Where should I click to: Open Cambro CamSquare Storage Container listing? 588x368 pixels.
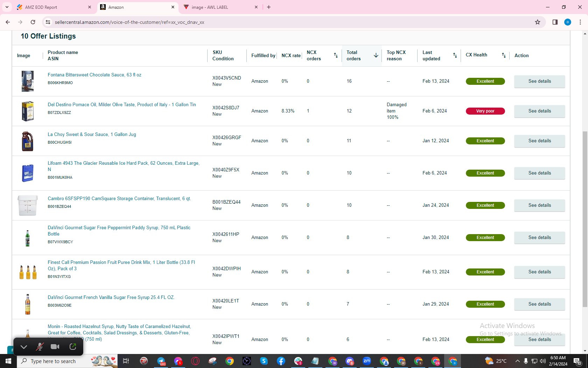119,199
